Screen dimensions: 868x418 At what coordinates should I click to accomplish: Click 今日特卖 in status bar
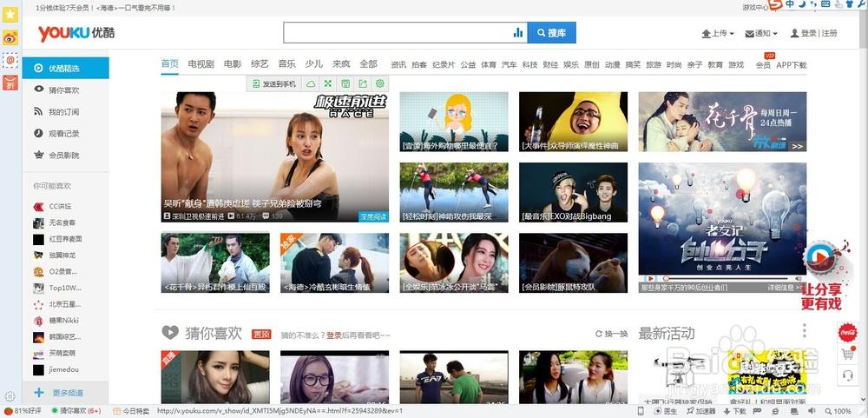[132, 411]
